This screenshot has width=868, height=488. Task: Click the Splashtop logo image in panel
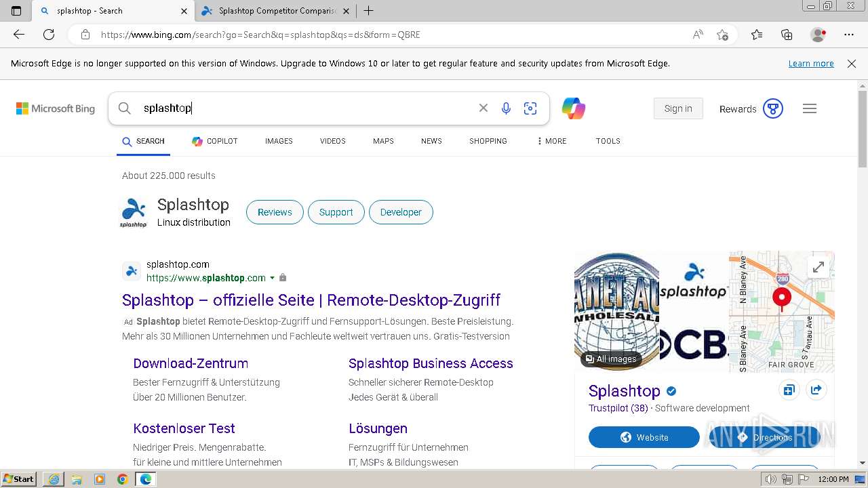pyautogui.click(x=693, y=280)
